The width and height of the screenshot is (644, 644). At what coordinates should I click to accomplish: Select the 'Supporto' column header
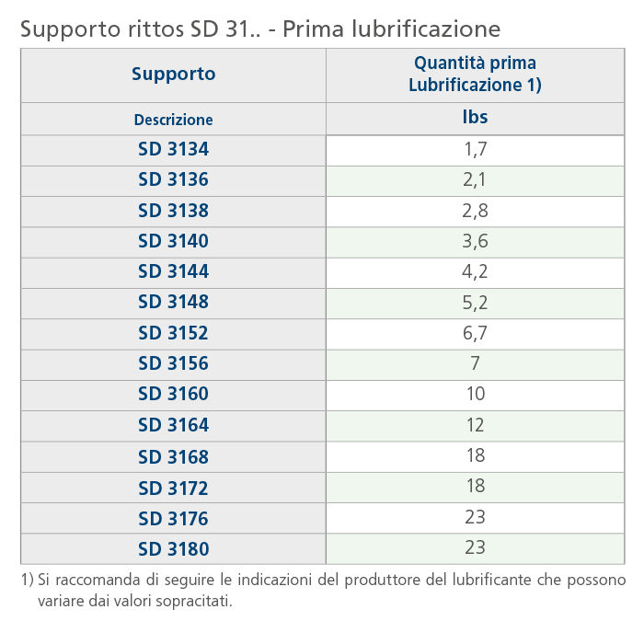(x=173, y=75)
